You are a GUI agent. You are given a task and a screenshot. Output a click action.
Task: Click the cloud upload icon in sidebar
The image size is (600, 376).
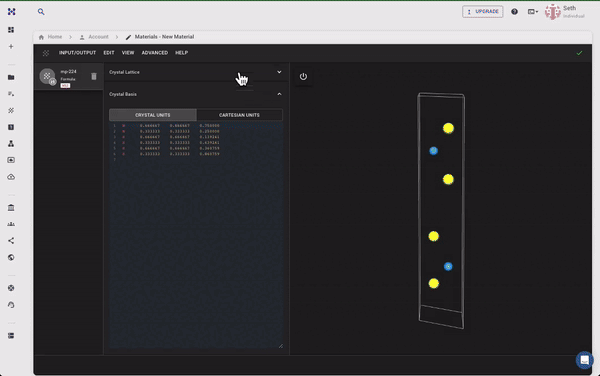(11, 177)
